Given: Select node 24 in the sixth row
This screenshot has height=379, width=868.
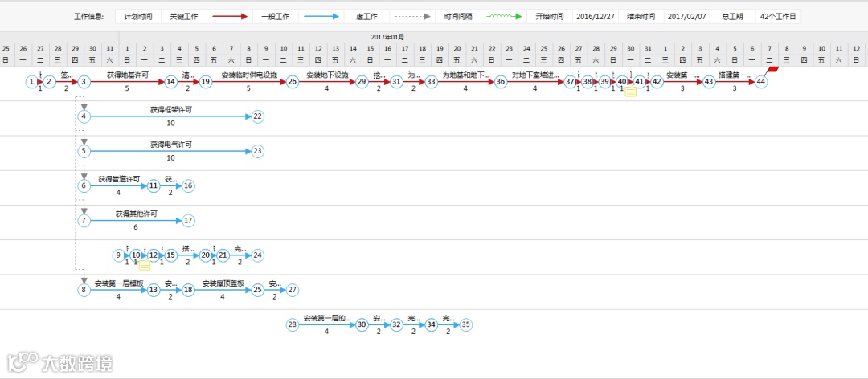Looking at the screenshot, I should pyautogui.click(x=257, y=255).
